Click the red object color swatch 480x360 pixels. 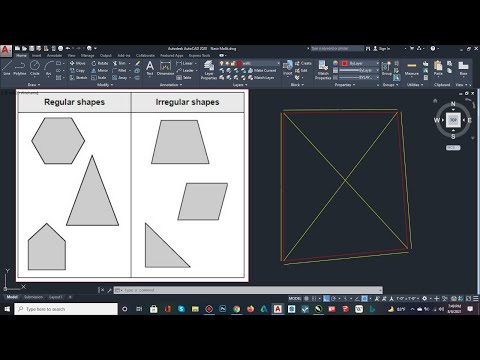point(344,63)
